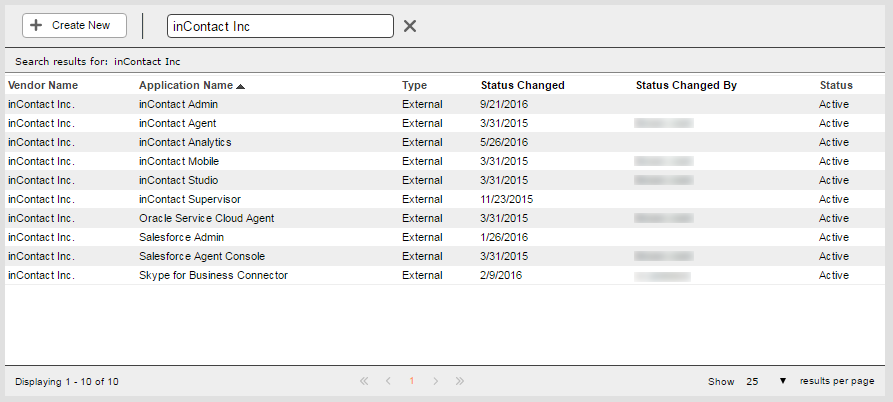
Task: Open Salesforce Agent Console row
Action: click(x=445, y=256)
